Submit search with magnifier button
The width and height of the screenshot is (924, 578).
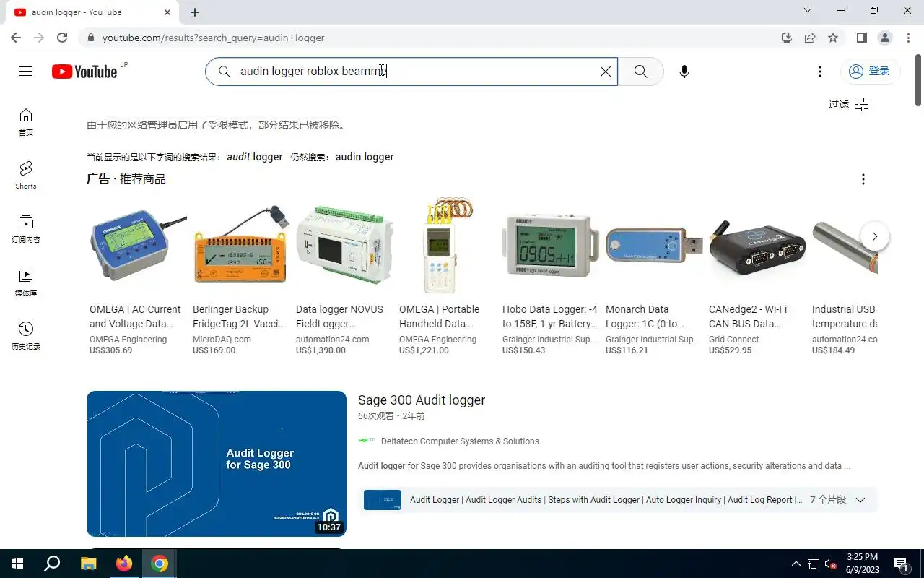coord(640,72)
